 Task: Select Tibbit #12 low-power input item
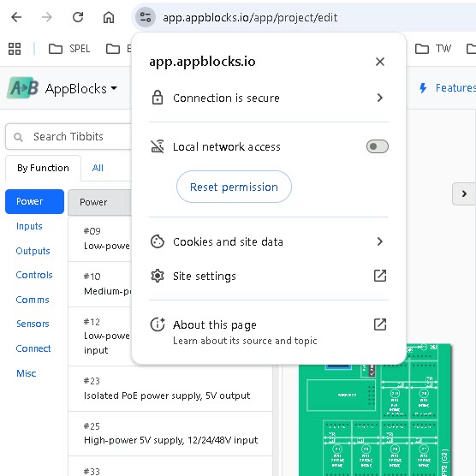[100, 336]
